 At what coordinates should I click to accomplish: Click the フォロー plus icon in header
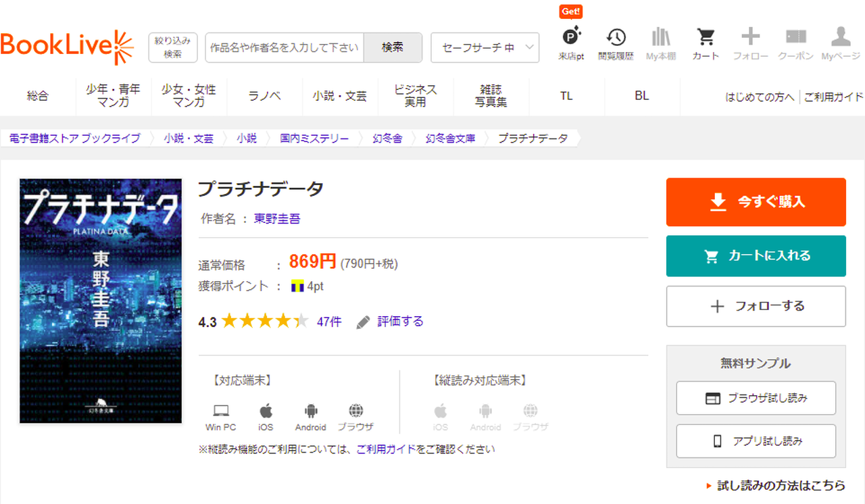pos(750,38)
